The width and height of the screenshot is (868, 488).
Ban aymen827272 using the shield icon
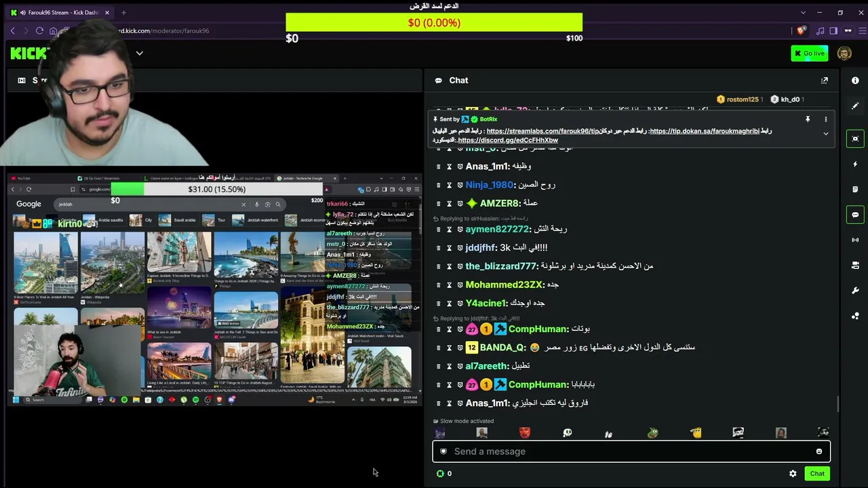tap(460, 229)
